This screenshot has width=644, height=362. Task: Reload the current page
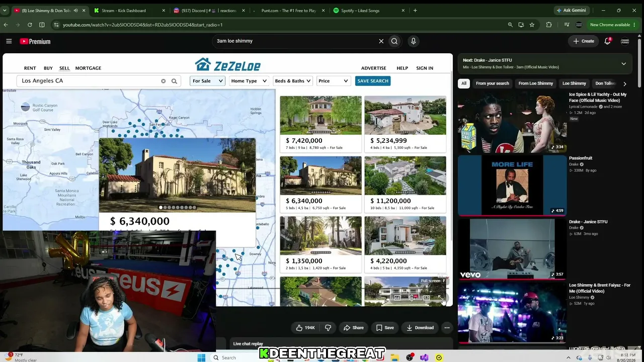pos(30,25)
